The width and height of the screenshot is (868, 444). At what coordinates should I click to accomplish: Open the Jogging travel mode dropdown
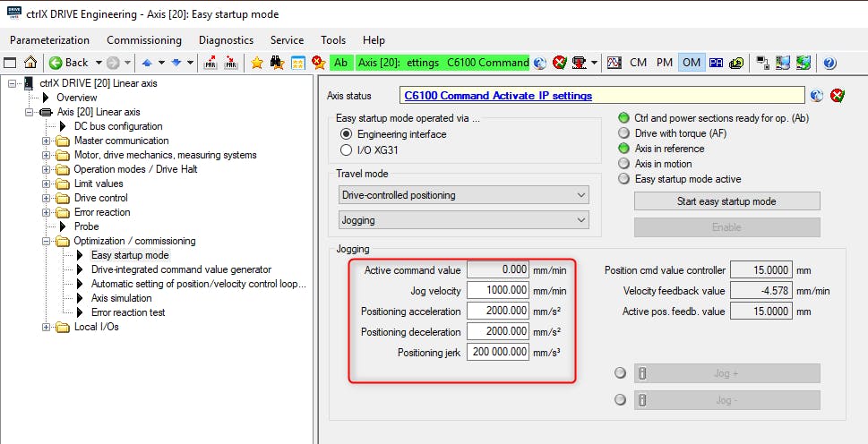tap(463, 220)
